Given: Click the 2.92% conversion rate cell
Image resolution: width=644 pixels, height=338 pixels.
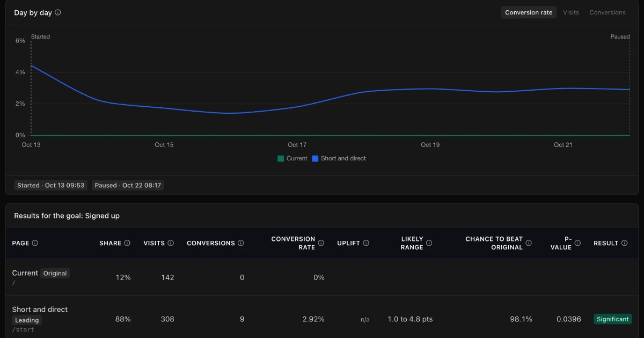Looking at the screenshot, I should pos(313,319).
